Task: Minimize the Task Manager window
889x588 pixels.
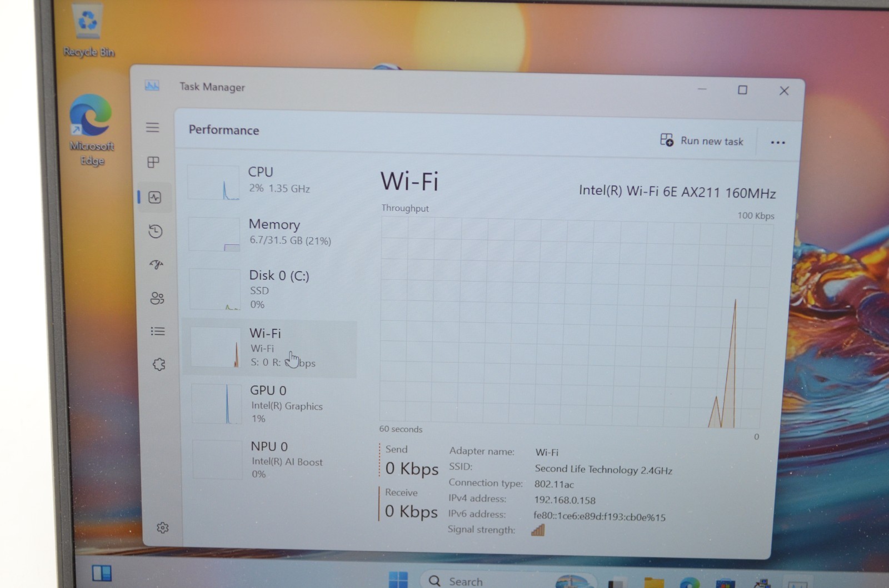Action: [x=702, y=89]
